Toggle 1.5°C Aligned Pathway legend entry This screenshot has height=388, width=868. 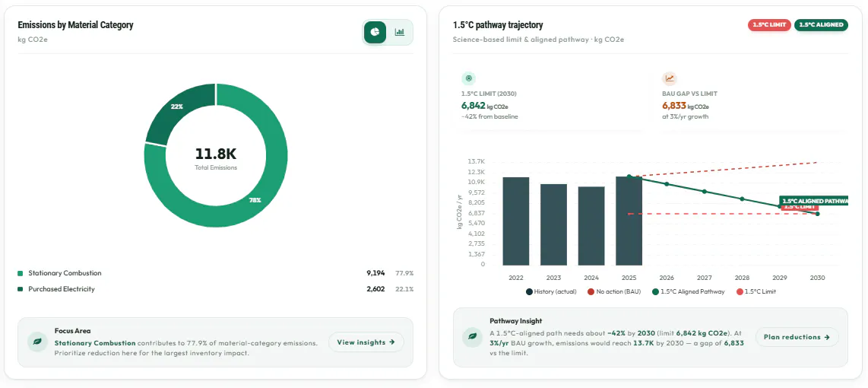tap(688, 291)
